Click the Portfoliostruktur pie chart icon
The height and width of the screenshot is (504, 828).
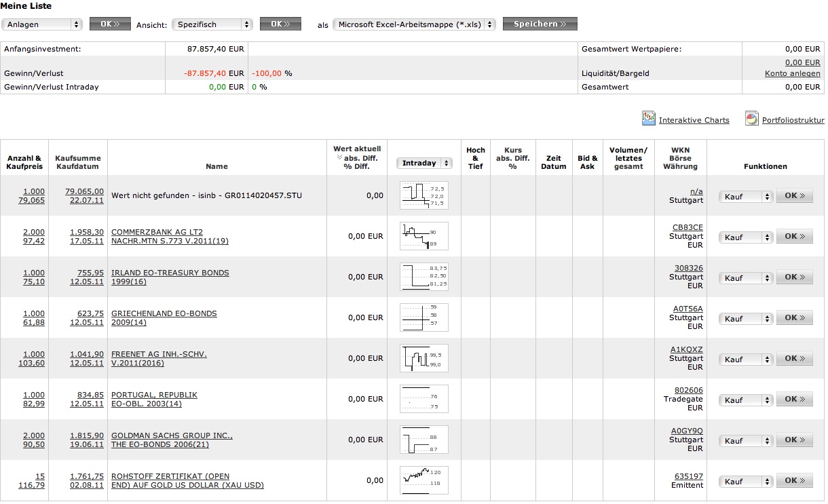(x=751, y=119)
